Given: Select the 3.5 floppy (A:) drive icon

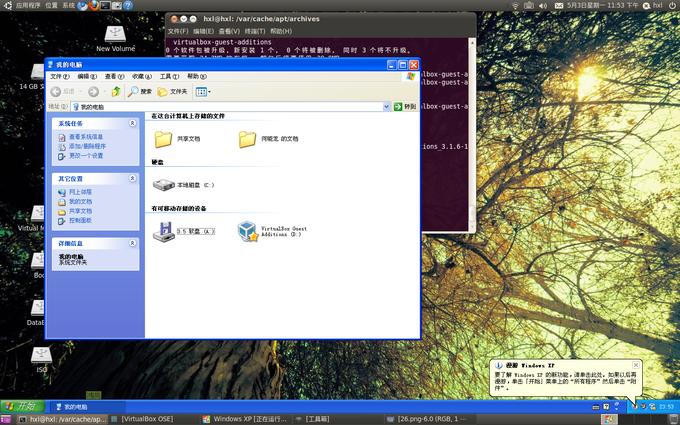Looking at the screenshot, I should click(x=163, y=232).
